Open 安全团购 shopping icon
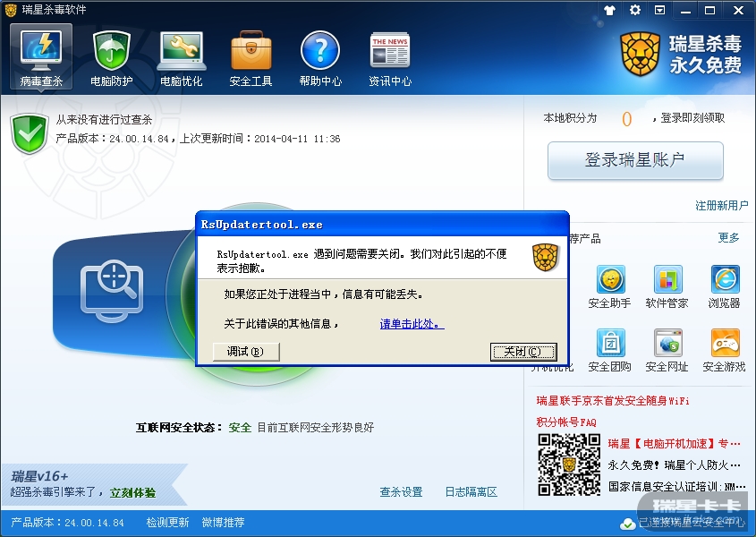This screenshot has width=756, height=537. tap(610, 350)
